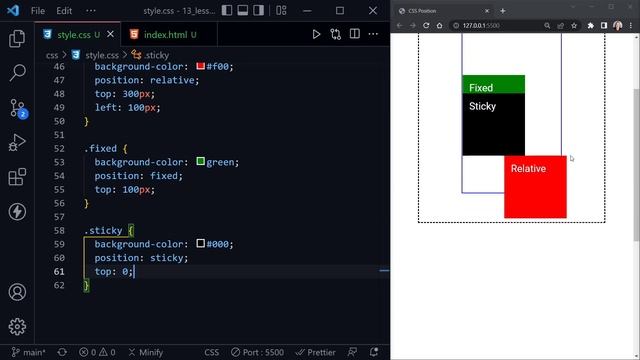
Task: Click the VS Code logo icon
Action: click(x=13, y=10)
